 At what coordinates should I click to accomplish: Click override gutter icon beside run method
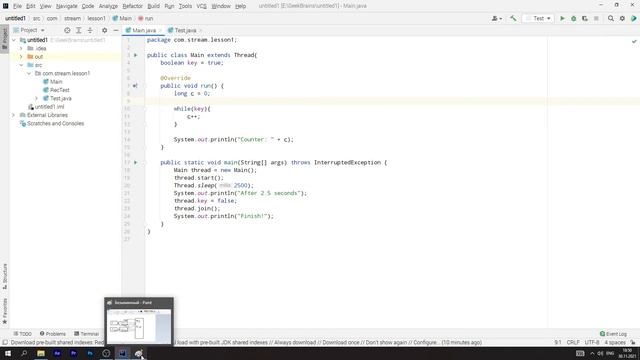click(x=135, y=86)
